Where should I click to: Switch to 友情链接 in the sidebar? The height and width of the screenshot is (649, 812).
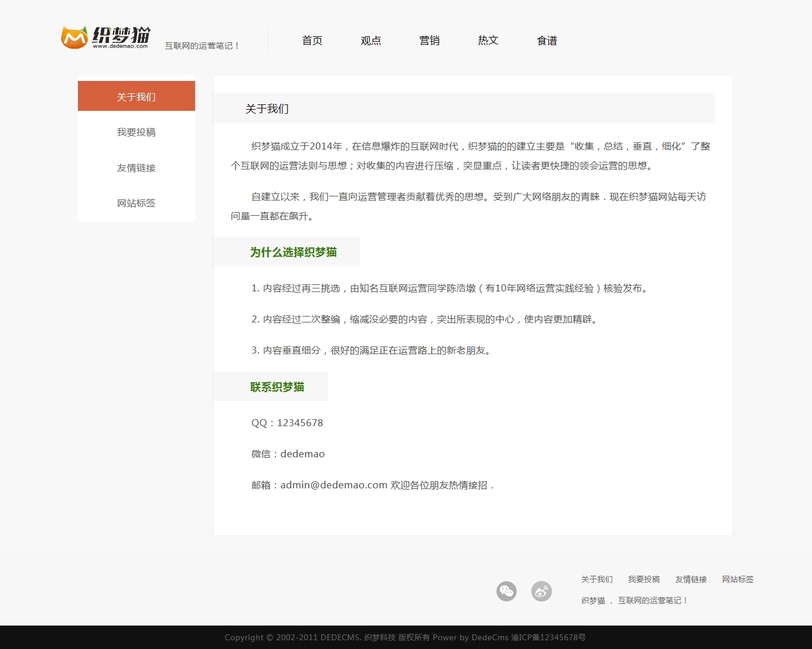(x=136, y=168)
